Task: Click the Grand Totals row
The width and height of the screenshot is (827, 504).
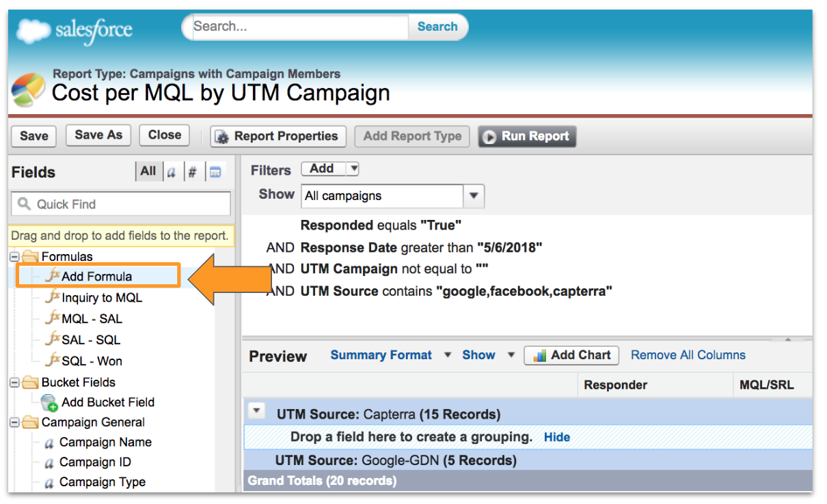Action: 528,481
